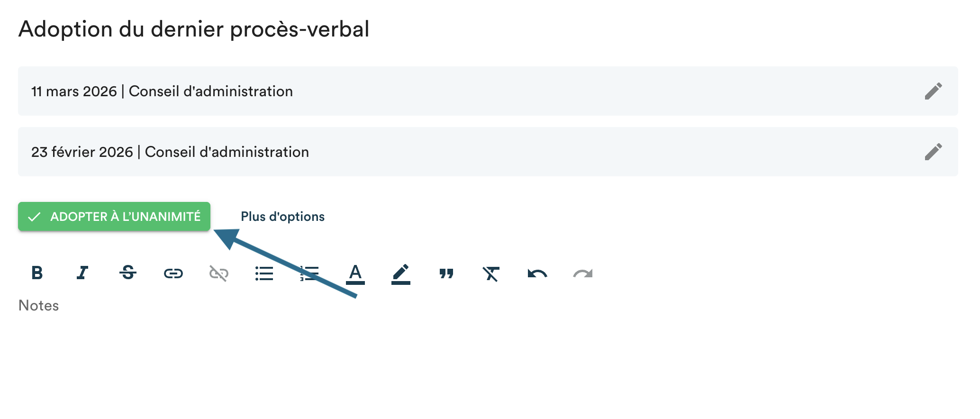Select the 11 mars 2026 Conseil d'administration row

coord(162,91)
